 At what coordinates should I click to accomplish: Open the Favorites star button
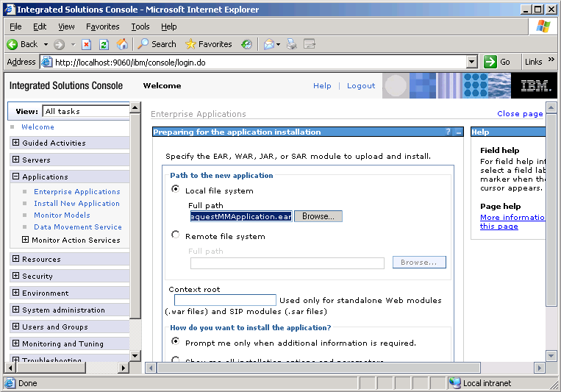click(x=209, y=44)
